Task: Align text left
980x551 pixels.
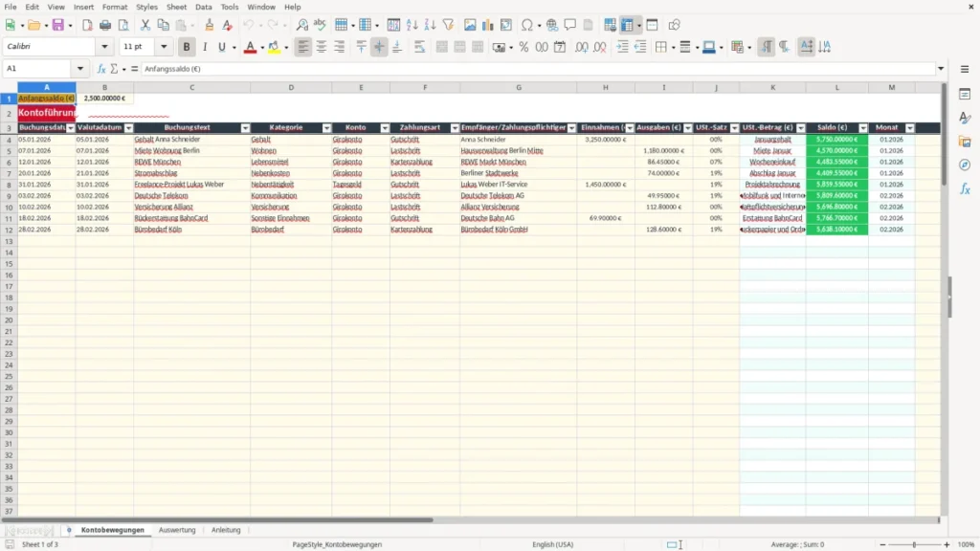Action: point(303,47)
